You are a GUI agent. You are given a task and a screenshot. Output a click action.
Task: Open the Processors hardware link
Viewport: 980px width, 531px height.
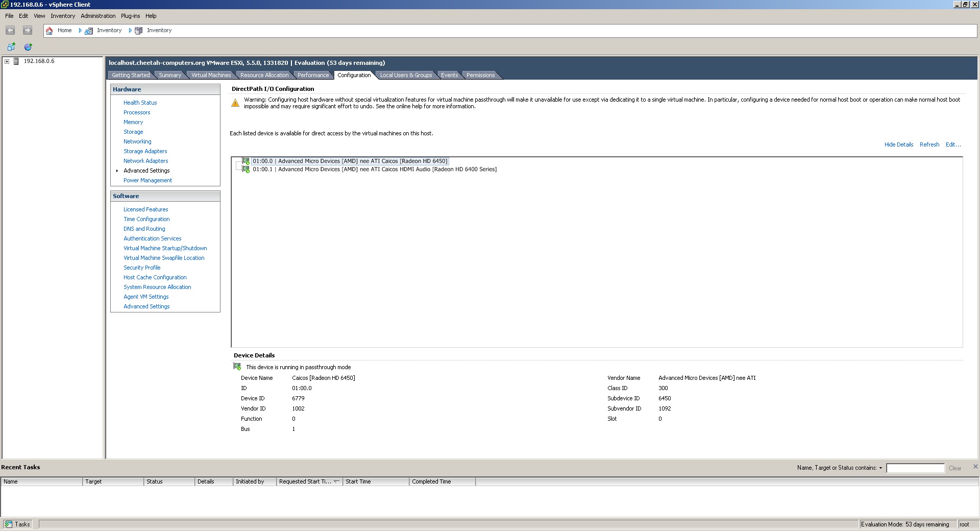pyautogui.click(x=137, y=112)
